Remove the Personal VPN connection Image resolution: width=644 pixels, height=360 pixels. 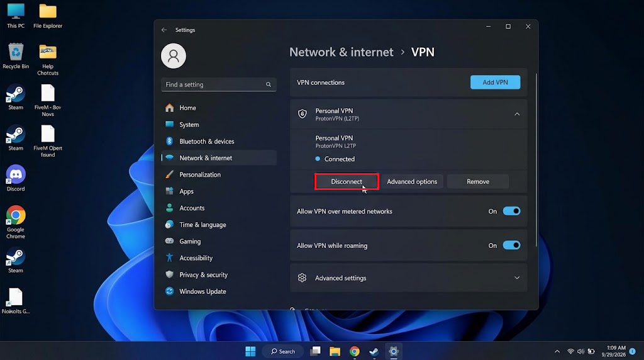pyautogui.click(x=478, y=182)
